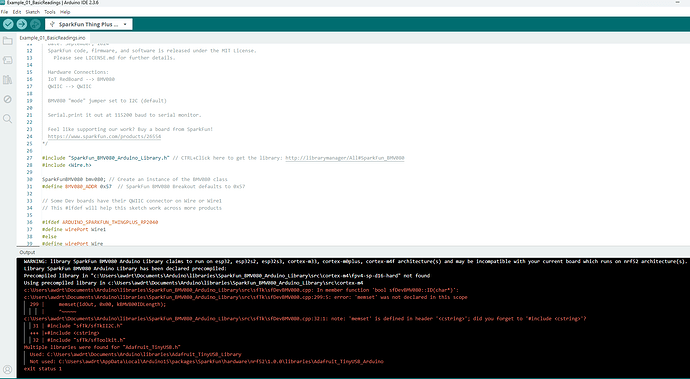Click the #define wirePort Wire1 line
The image size is (690, 379).
tap(74, 229)
